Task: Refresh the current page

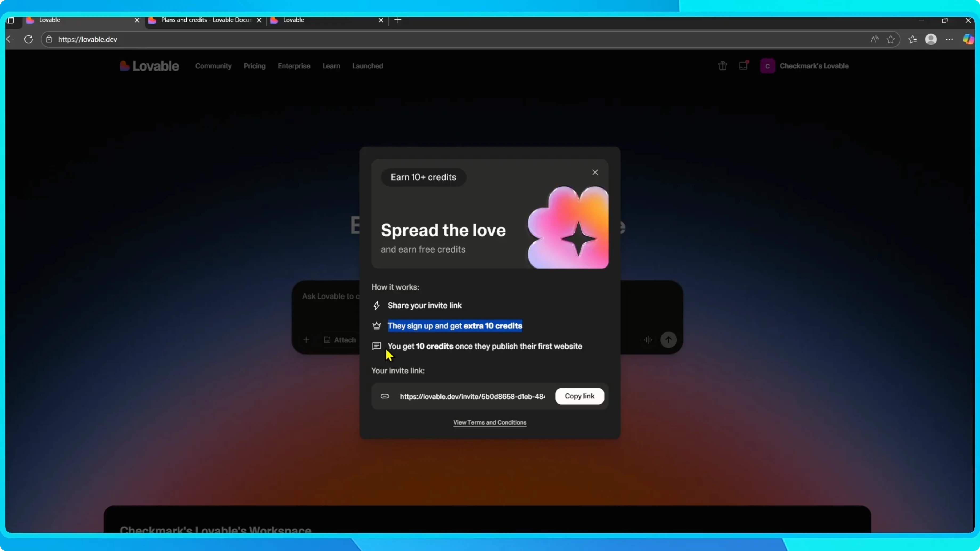Action: (x=28, y=39)
